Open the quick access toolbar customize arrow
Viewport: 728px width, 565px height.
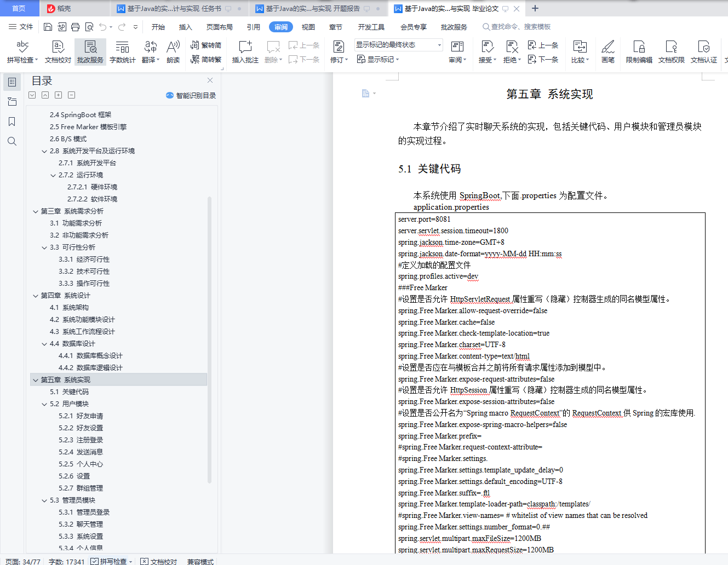click(x=135, y=27)
